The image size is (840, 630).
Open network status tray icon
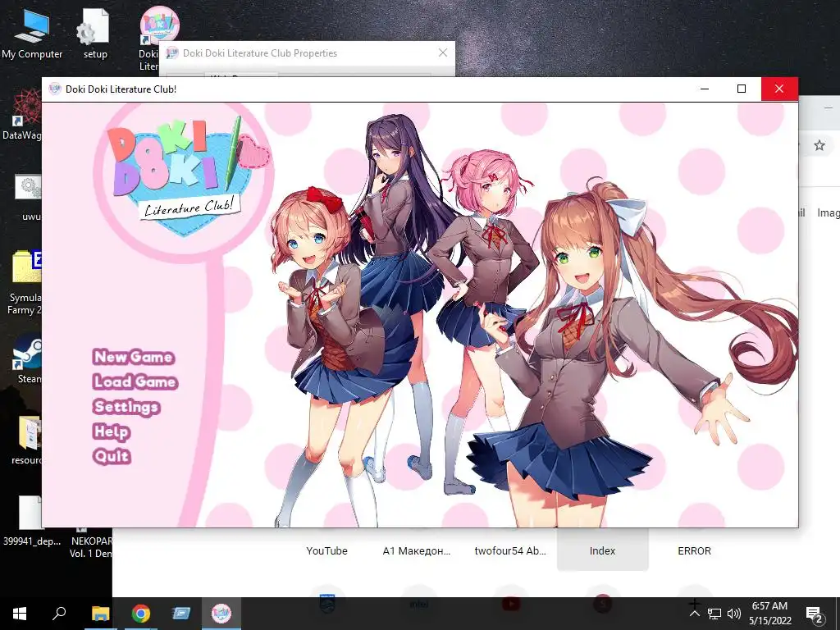tap(714, 614)
